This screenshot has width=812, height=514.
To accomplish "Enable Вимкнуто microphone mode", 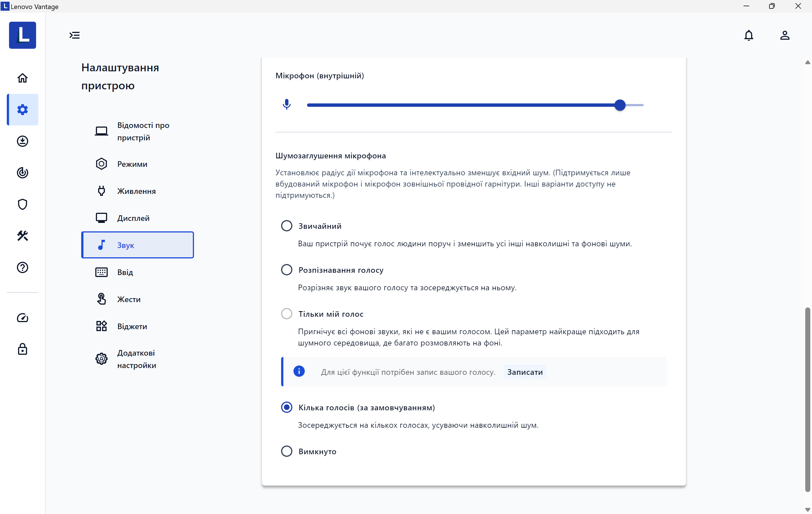I will pos(286,451).
